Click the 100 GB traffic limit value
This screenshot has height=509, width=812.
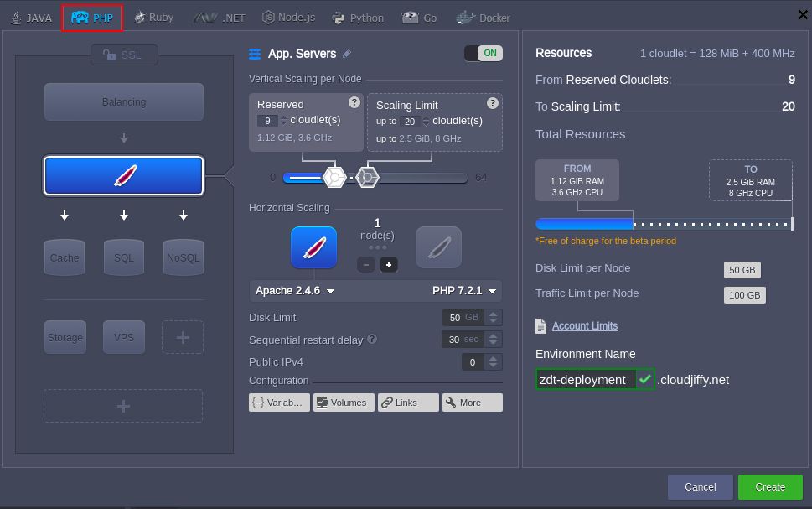tap(745, 295)
